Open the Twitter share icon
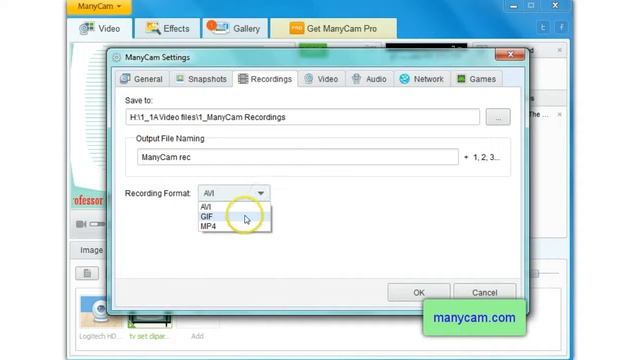The height and width of the screenshot is (360, 640). click(543, 28)
